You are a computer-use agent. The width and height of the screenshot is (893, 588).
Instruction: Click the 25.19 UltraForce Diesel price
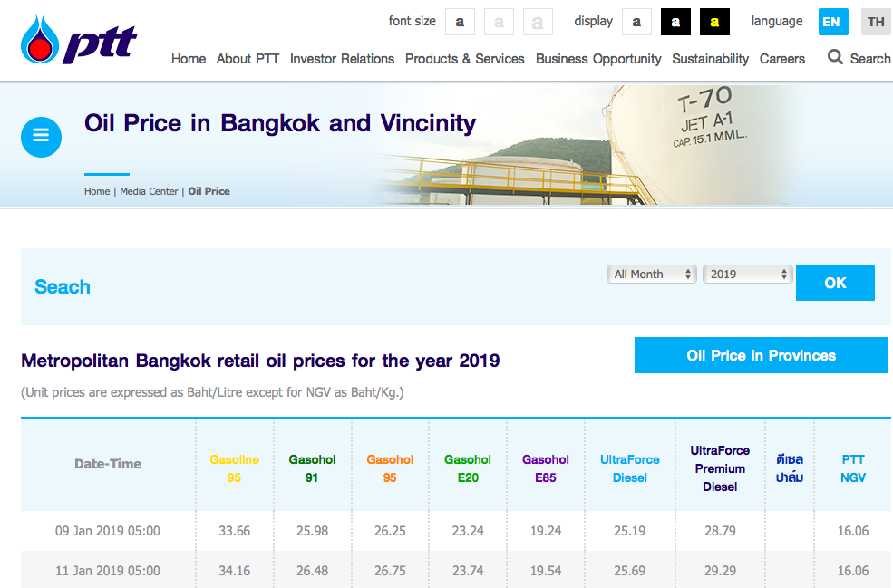630,531
